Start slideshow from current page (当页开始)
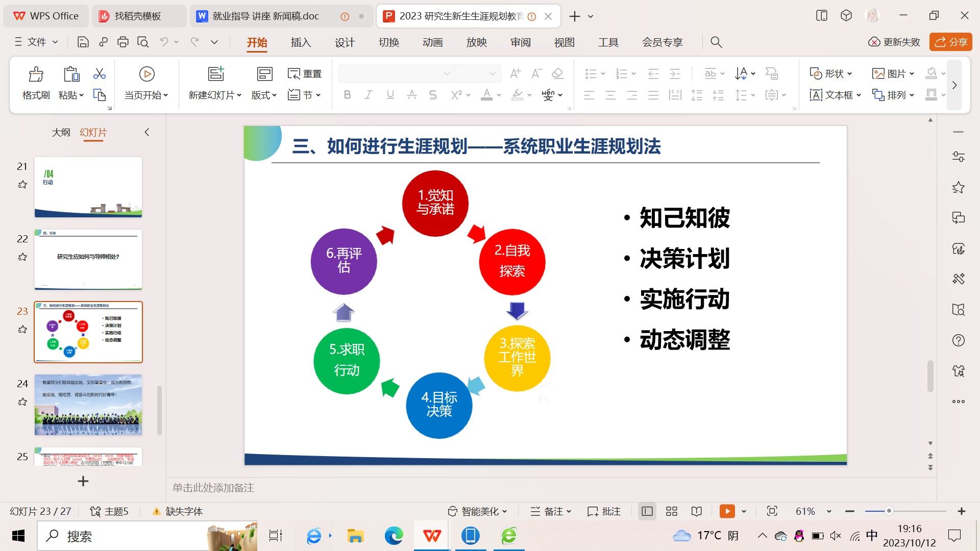Image resolution: width=980 pixels, height=551 pixels. (146, 74)
